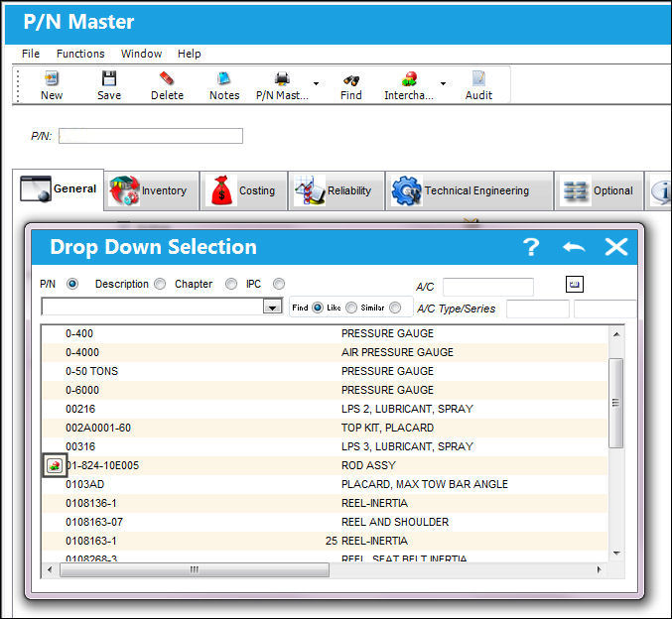Click the Delete eraser icon
Viewport: 672px width, 619px height.
pyautogui.click(x=167, y=78)
